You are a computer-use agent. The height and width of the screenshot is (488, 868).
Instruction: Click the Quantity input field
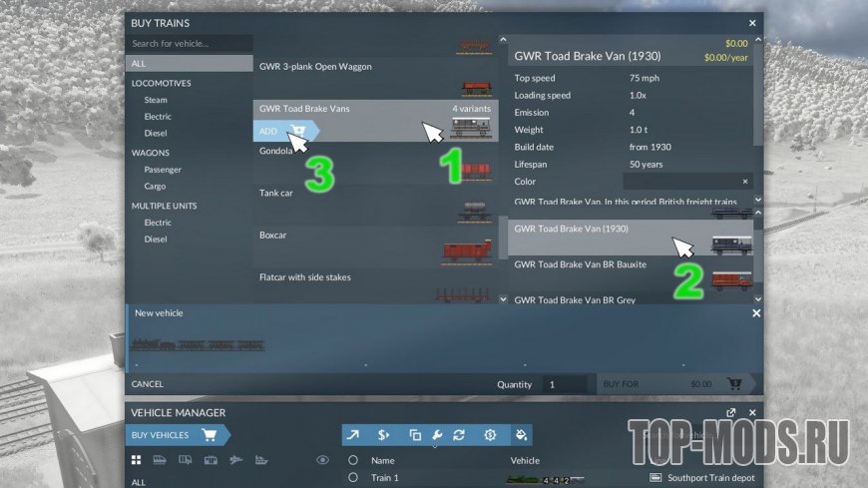tap(565, 384)
